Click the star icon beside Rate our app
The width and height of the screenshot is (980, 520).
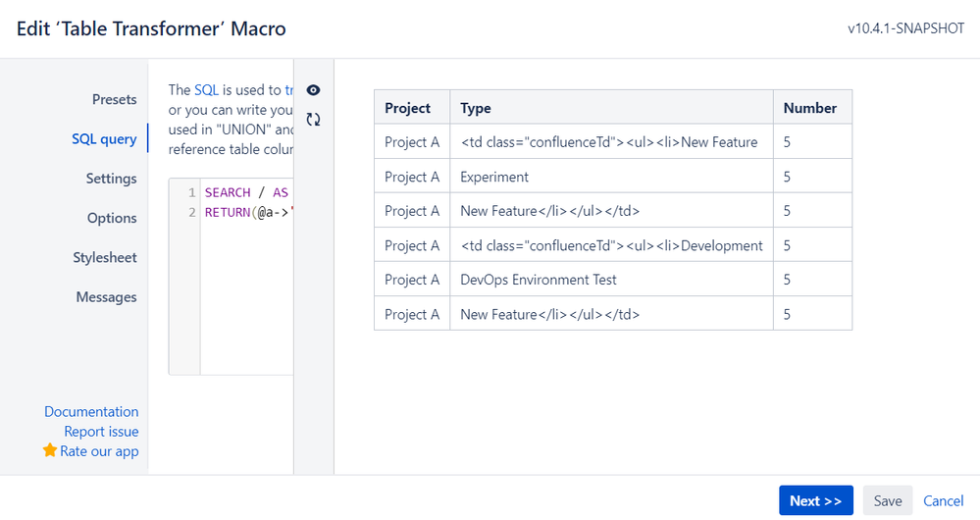tap(50, 450)
